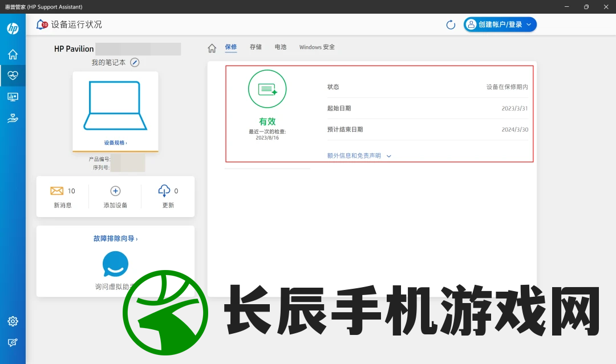Image resolution: width=616 pixels, height=364 pixels.
Task: Restore down the HP Support Assistant window
Action: tap(586, 7)
